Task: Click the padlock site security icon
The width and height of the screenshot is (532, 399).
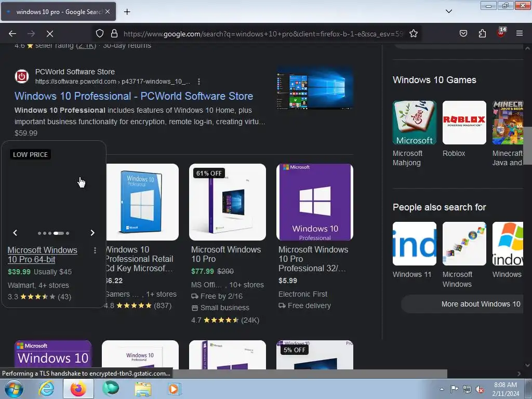Action: (x=114, y=34)
